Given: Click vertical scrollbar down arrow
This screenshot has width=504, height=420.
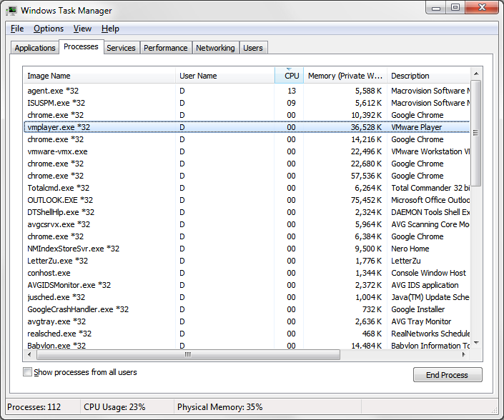Looking at the screenshot, I should point(475,341).
